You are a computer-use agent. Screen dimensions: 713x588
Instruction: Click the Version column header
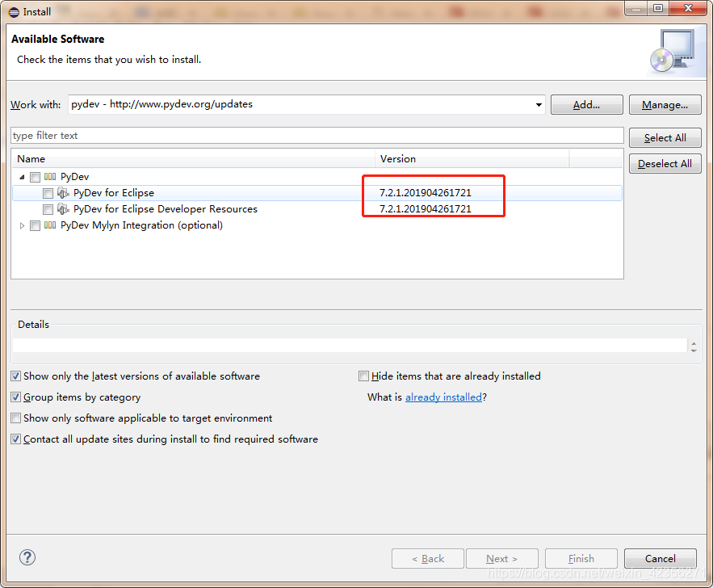tap(472, 158)
